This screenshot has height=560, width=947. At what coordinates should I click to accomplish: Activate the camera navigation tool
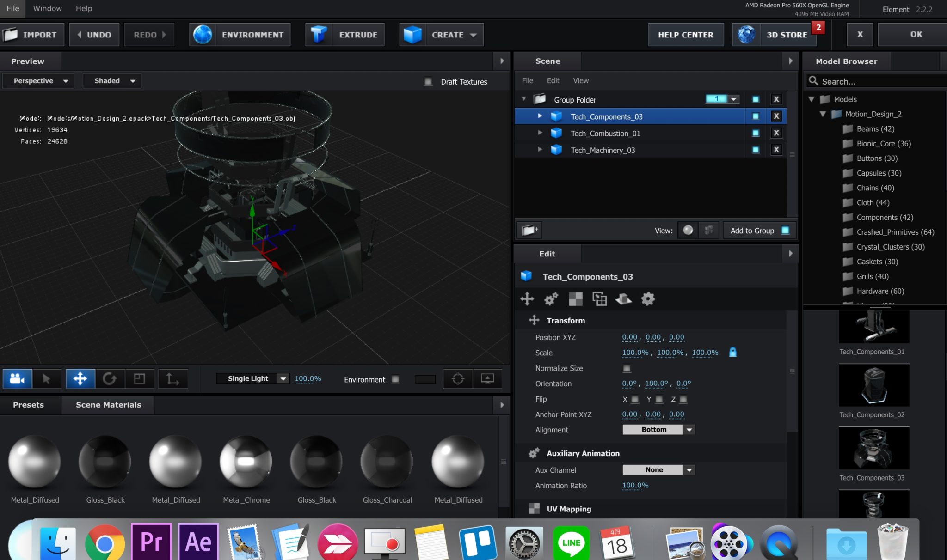point(17,378)
